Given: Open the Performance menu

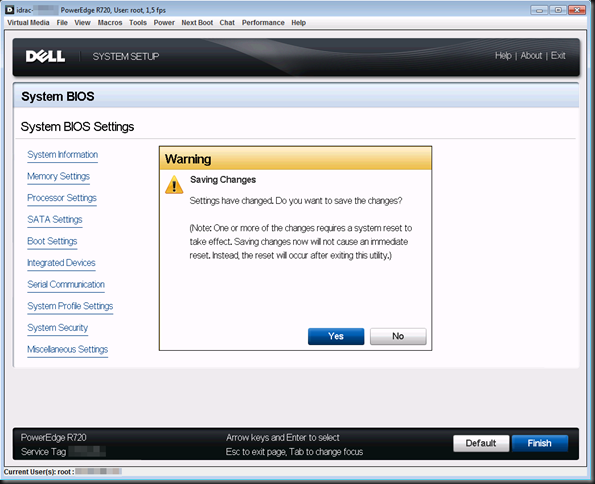Looking at the screenshot, I should (x=263, y=23).
